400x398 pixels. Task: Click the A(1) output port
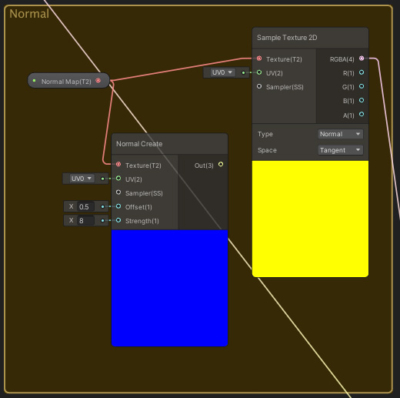(x=361, y=114)
